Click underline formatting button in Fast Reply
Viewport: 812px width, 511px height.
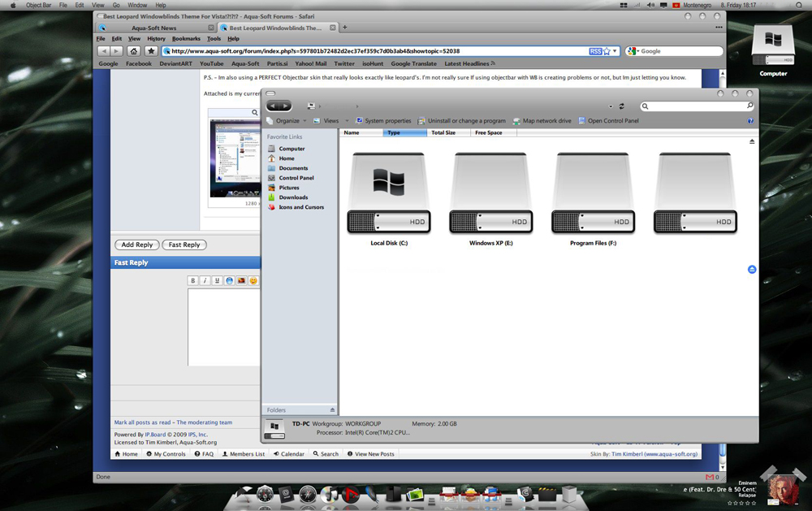(x=217, y=280)
